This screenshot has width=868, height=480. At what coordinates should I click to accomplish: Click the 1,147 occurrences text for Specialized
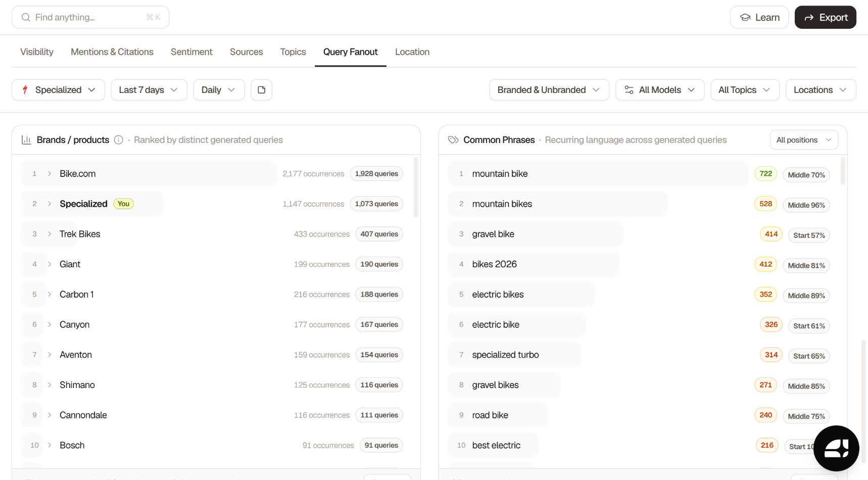click(x=313, y=204)
